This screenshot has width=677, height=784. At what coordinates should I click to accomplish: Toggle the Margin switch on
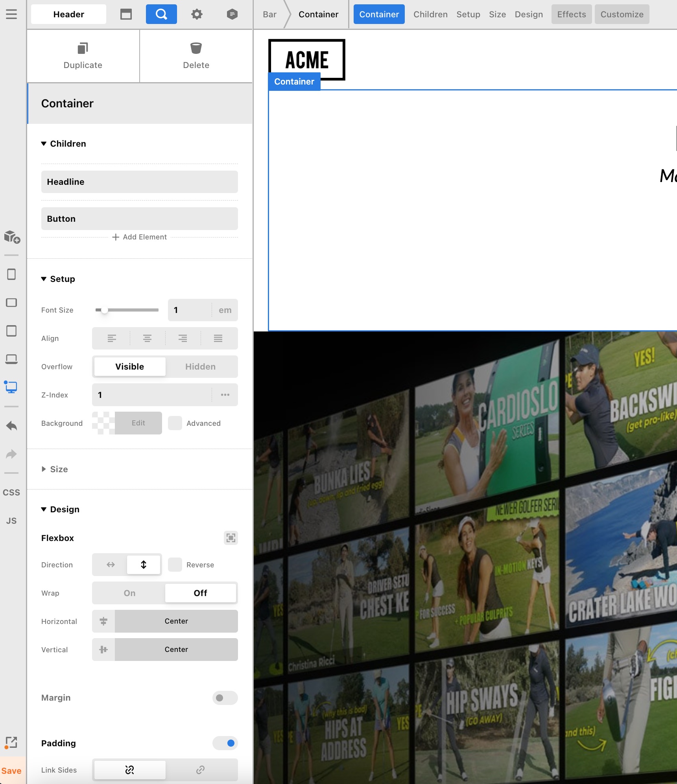pos(225,698)
